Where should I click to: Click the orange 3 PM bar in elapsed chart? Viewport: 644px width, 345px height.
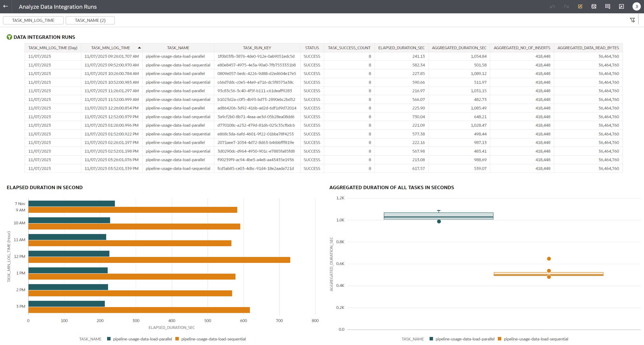[x=139, y=310]
